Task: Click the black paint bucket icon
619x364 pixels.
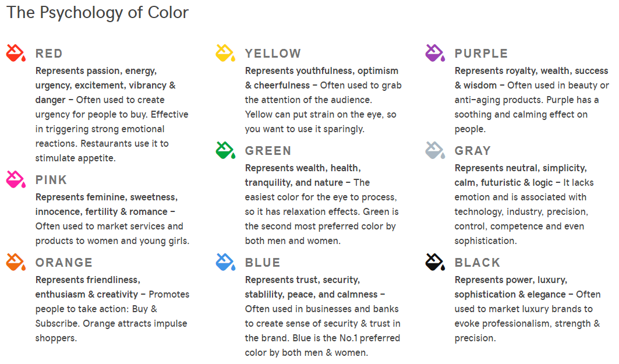Action: (435, 262)
